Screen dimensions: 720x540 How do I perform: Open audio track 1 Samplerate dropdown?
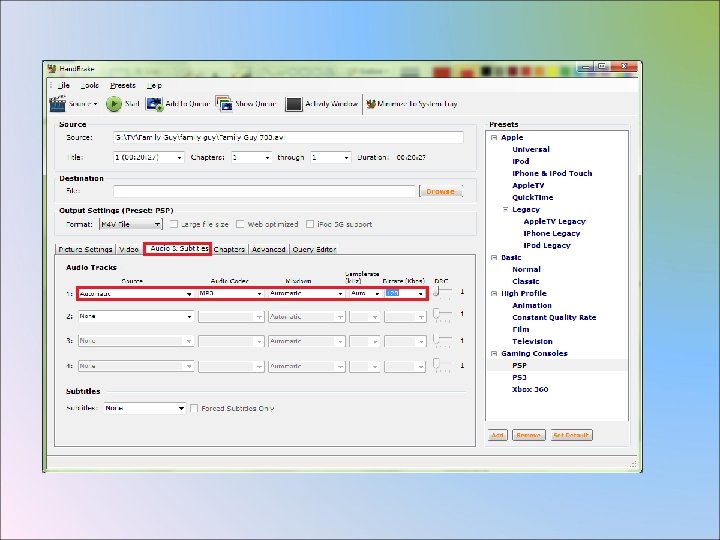365,293
